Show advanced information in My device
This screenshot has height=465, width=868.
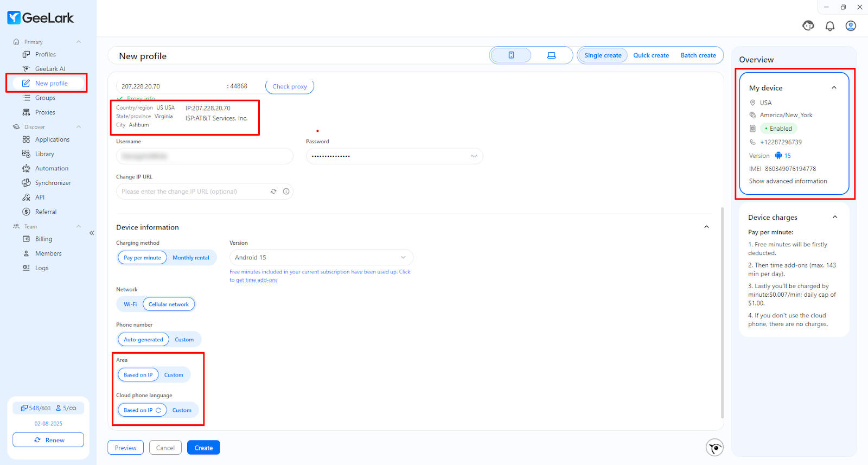coord(788,181)
